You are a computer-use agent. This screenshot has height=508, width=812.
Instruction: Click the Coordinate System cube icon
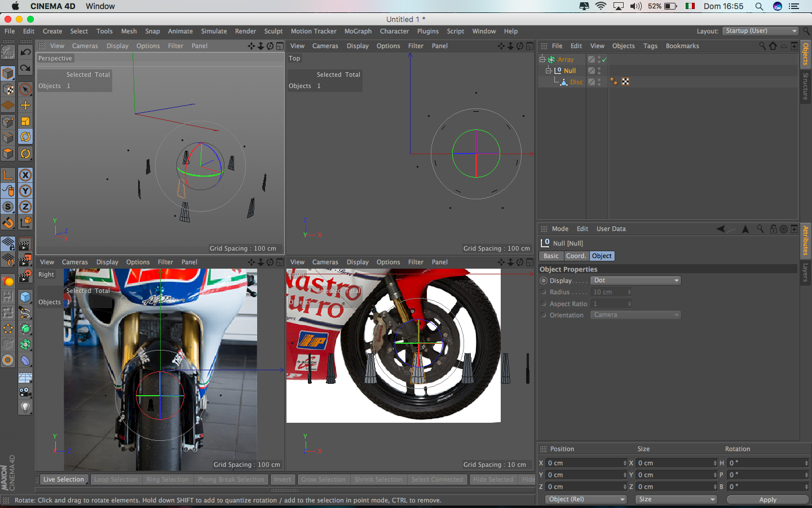25,222
